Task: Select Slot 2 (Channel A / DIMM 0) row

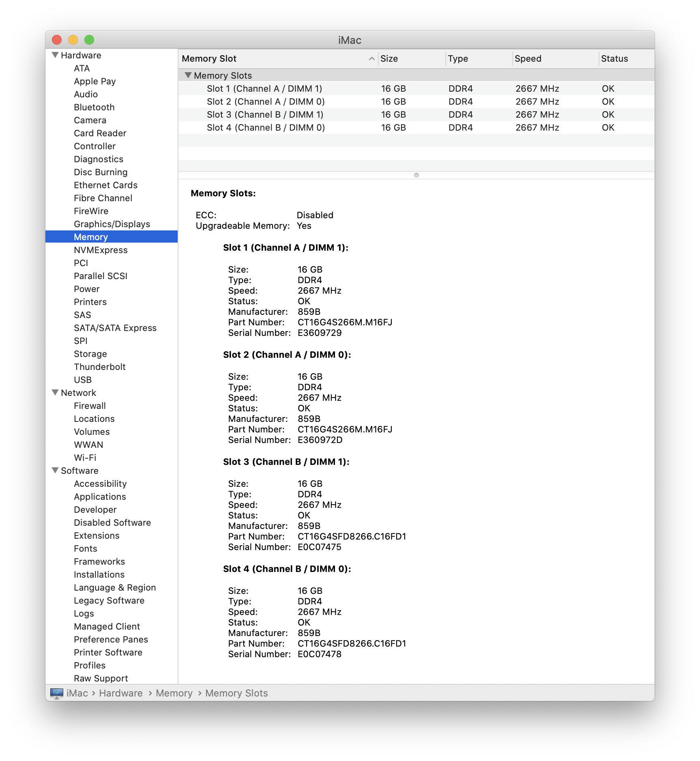Action: [x=416, y=101]
